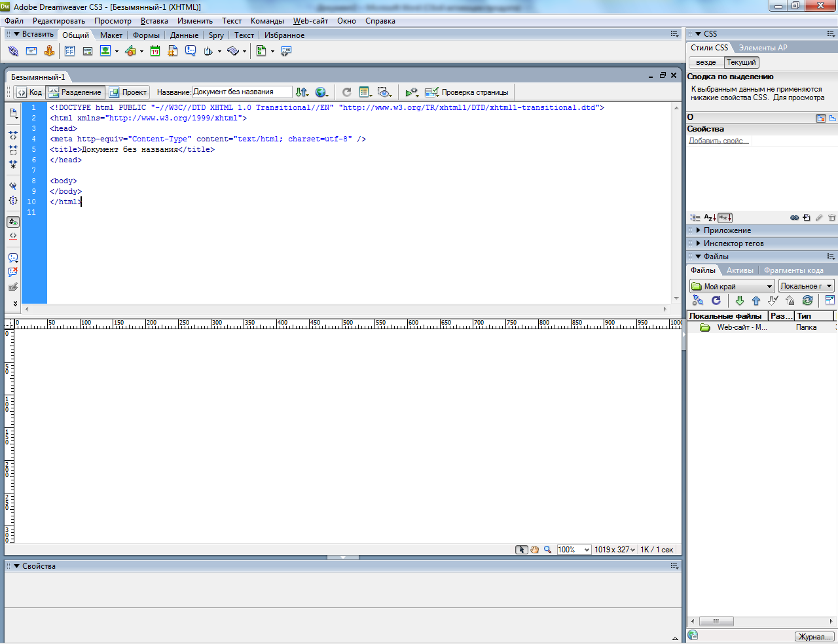Open window size 1019 x 327 dropdown

point(615,550)
